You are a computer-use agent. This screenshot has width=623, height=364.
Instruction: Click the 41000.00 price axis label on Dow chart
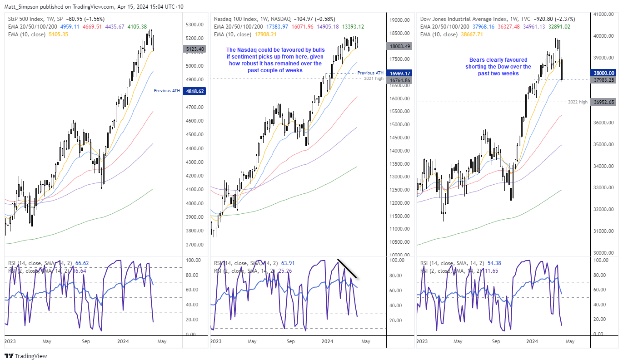[x=604, y=14]
